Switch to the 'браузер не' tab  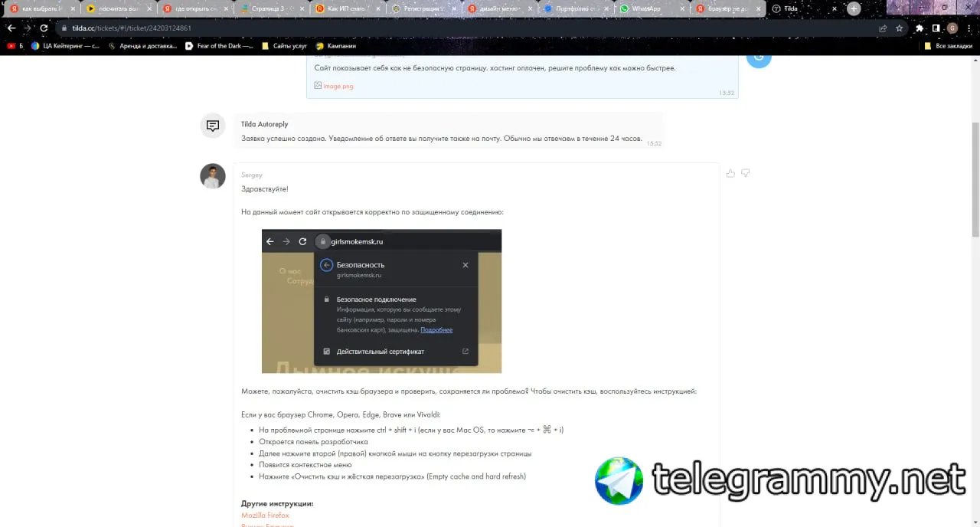pyautogui.click(x=727, y=9)
